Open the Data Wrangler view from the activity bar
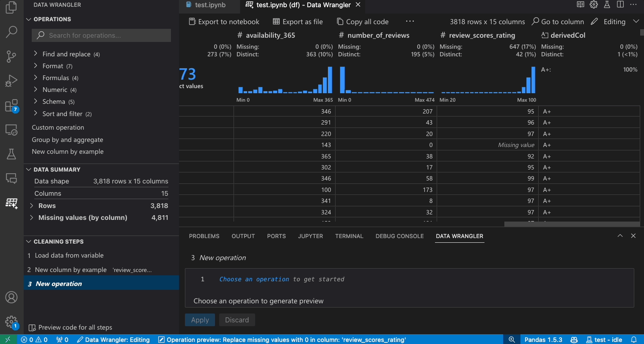 pyautogui.click(x=11, y=203)
